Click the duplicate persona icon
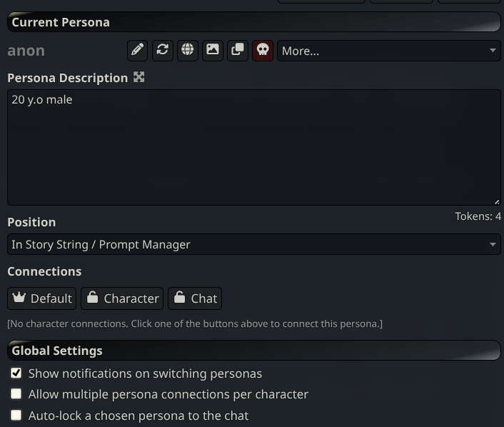This screenshot has height=427, width=504. coord(238,50)
